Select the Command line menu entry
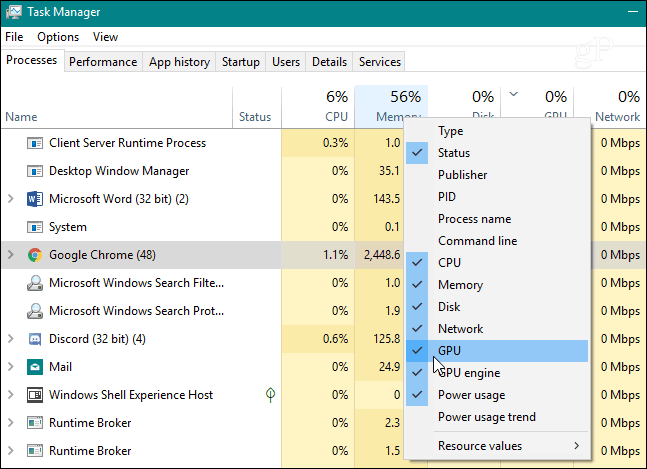The height and width of the screenshot is (469, 647). (x=497, y=241)
